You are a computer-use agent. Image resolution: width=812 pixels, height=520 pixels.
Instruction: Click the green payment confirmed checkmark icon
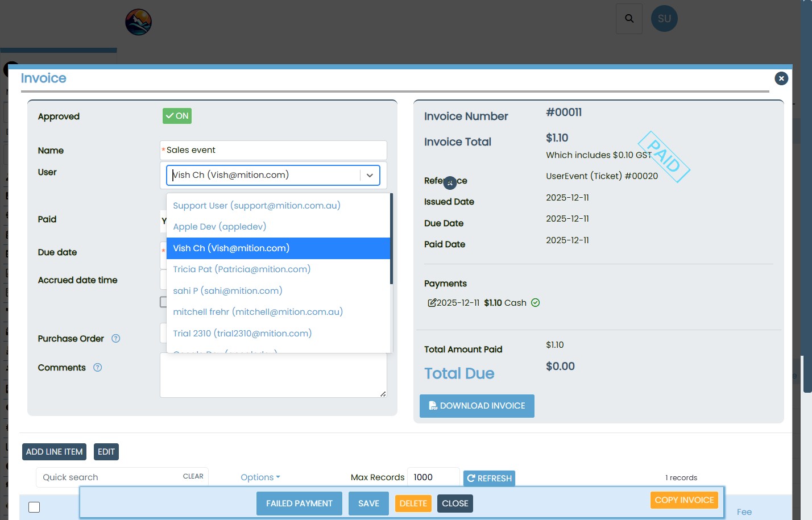pyautogui.click(x=535, y=303)
